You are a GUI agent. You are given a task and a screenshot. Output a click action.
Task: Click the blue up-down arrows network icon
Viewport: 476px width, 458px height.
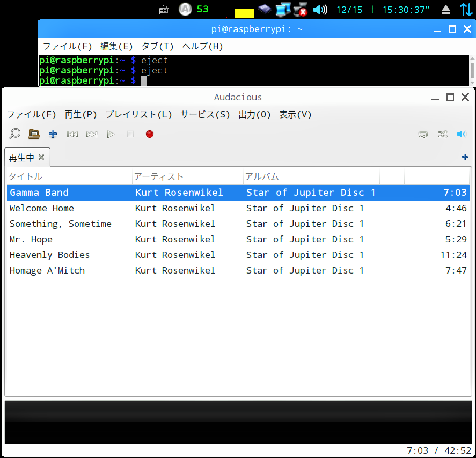tap(466, 10)
